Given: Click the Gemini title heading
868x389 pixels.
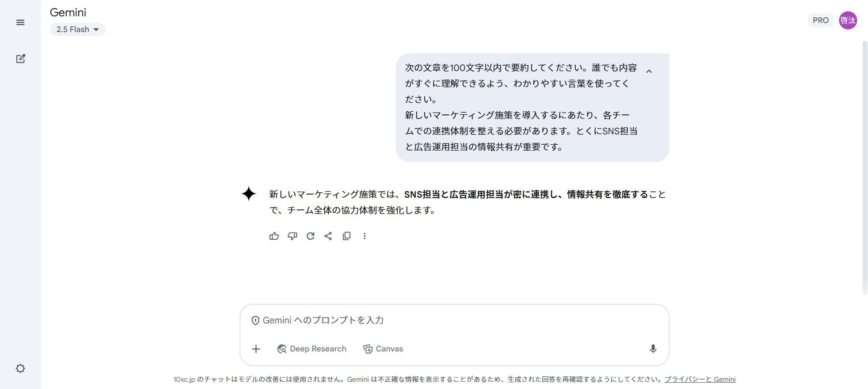Looking at the screenshot, I should click(x=68, y=12).
